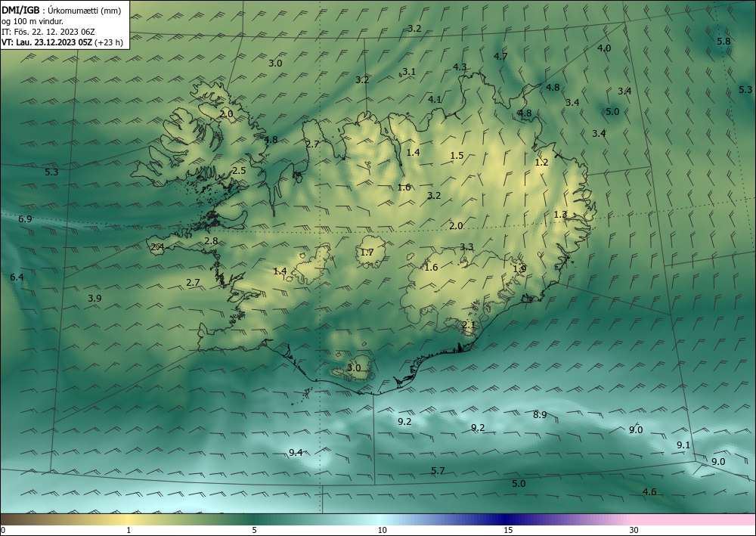Click the title 'DMI/IGB : Úrkomumætti (mm)'
Viewport: 756px width, 536px height.
[x=60, y=10]
